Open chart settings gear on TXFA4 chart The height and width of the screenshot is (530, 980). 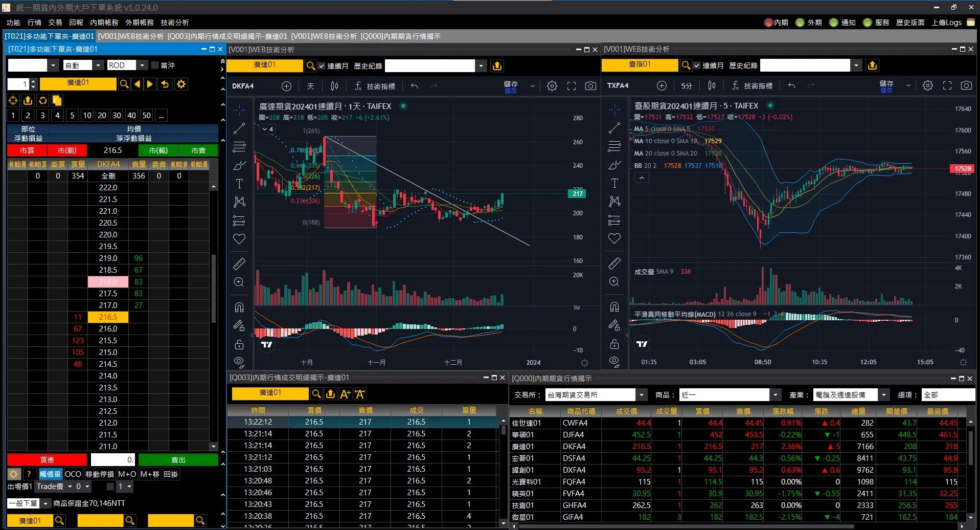(x=927, y=86)
